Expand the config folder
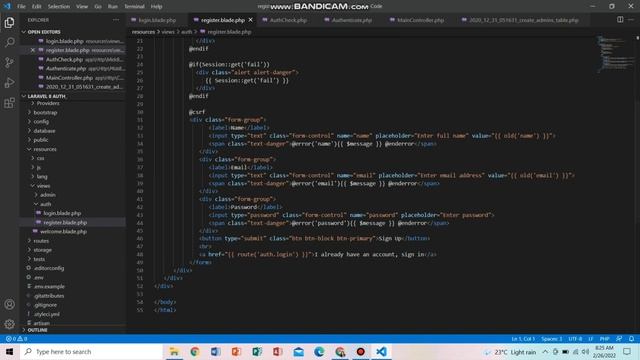This screenshot has width=640, height=360. 41,122
